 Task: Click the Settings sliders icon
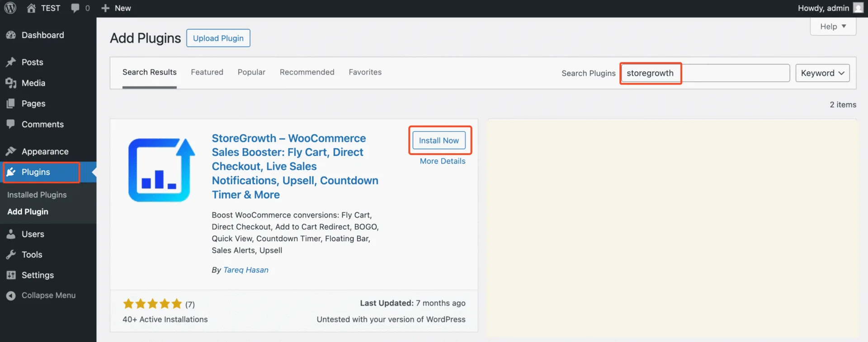pyautogui.click(x=11, y=275)
